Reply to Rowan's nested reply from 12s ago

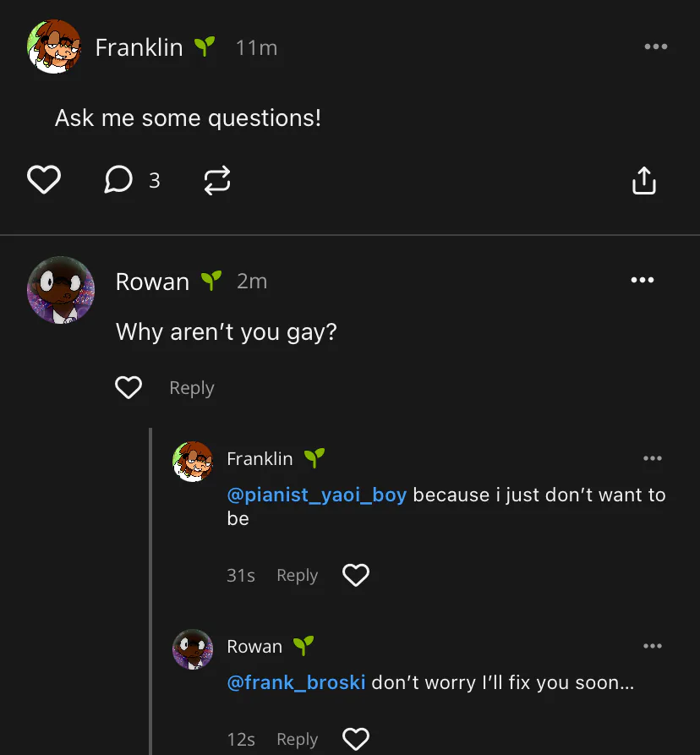pos(297,739)
